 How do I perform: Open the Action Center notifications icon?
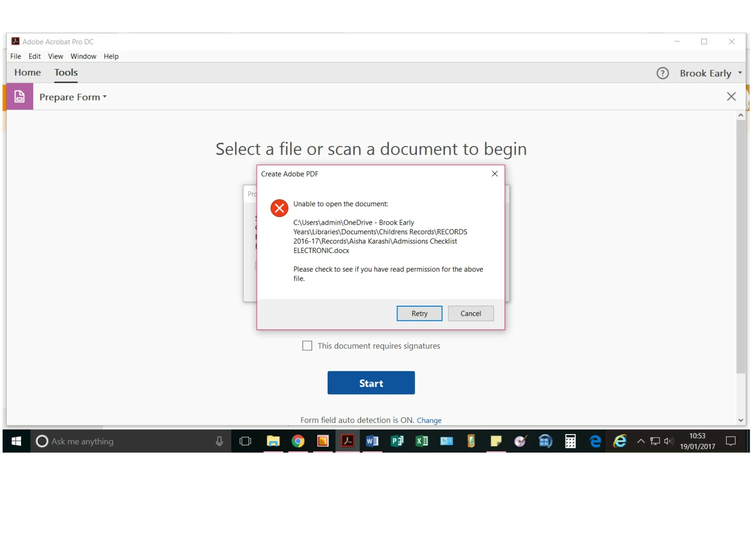pos(731,441)
